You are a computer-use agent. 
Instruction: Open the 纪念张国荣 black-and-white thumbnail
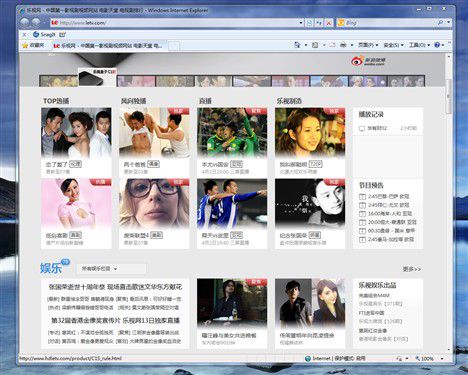[x=310, y=203]
